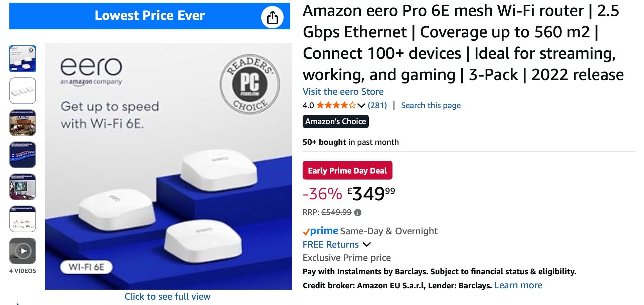This screenshot has height=305, width=644.
Task: Click the Click to see full view link
Action: coord(167,296)
